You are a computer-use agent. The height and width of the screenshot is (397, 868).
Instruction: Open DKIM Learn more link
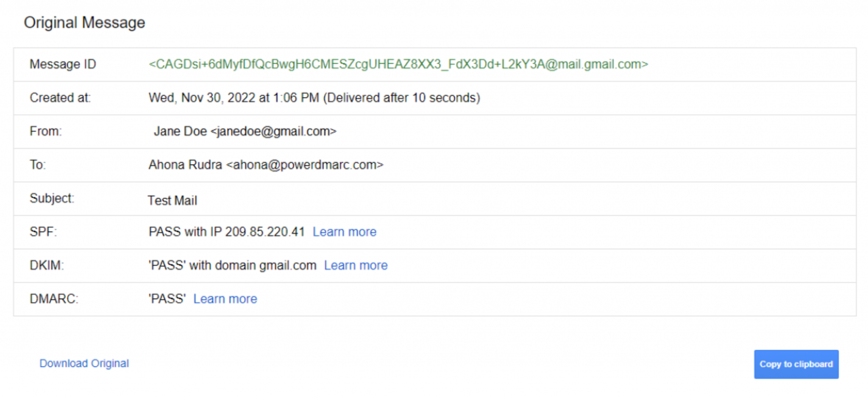[x=356, y=265]
